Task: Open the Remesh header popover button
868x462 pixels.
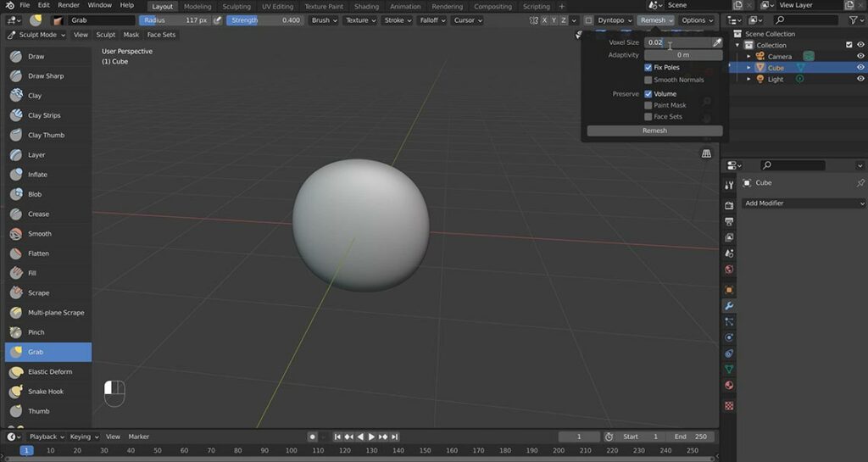Action: pyautogui.click(x=657, y=20)
